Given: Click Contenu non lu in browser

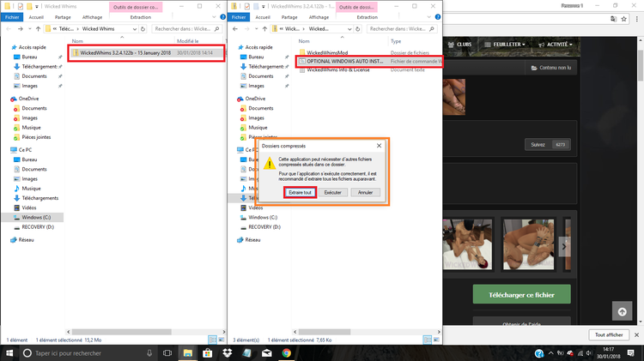Looking at the screenshot, I should coord(550,68).
